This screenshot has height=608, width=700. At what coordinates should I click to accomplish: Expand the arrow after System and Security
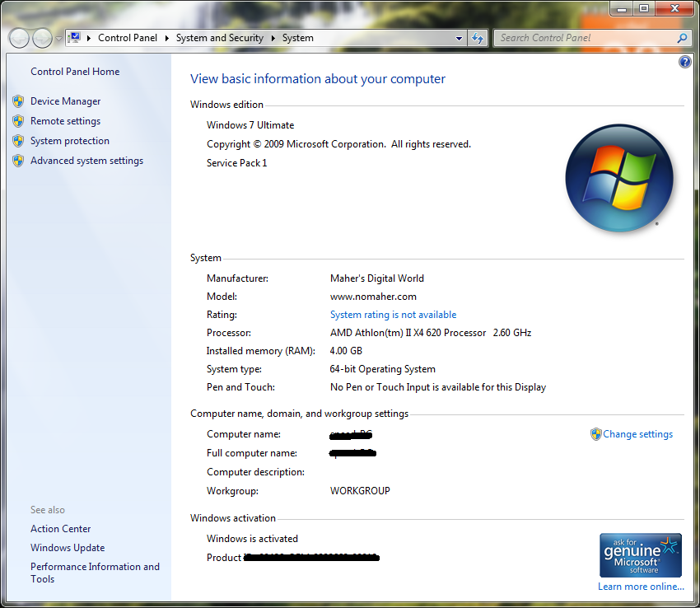(273, 38)
